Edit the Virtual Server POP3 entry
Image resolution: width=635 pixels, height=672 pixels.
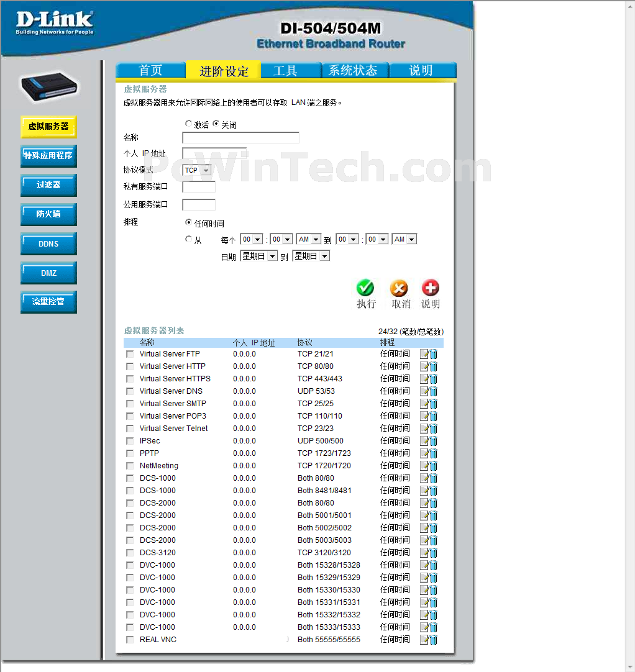(x=424, y=416)
